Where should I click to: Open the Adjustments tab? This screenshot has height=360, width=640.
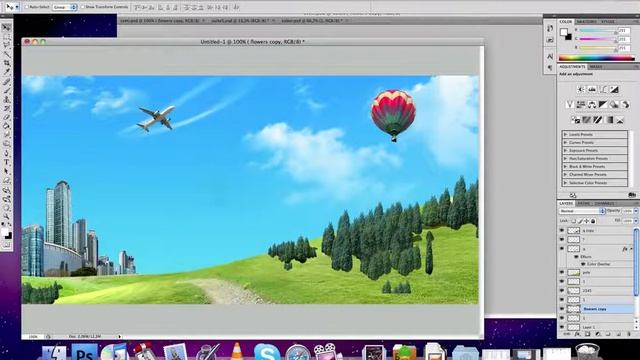click(572, 67)
